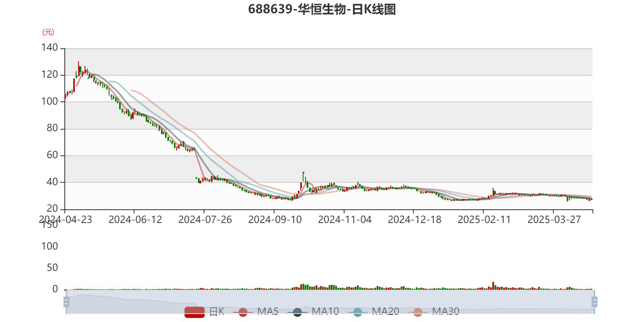Image resolution: width=644 pixels, height=322 pixels.
Task: Click the 2024-11-04 date axis label
Action: coord(345,220)
